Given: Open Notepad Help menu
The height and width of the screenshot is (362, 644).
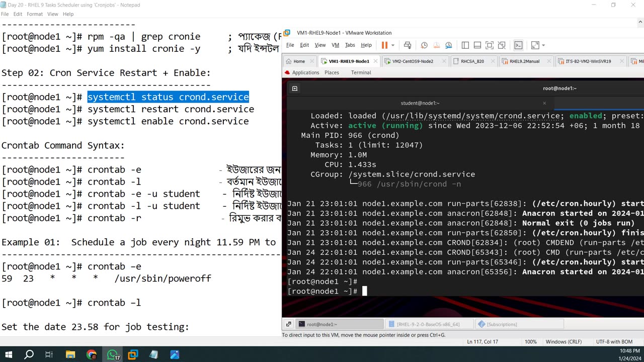Looking at the screenshot, I should [x=68, y=14].
